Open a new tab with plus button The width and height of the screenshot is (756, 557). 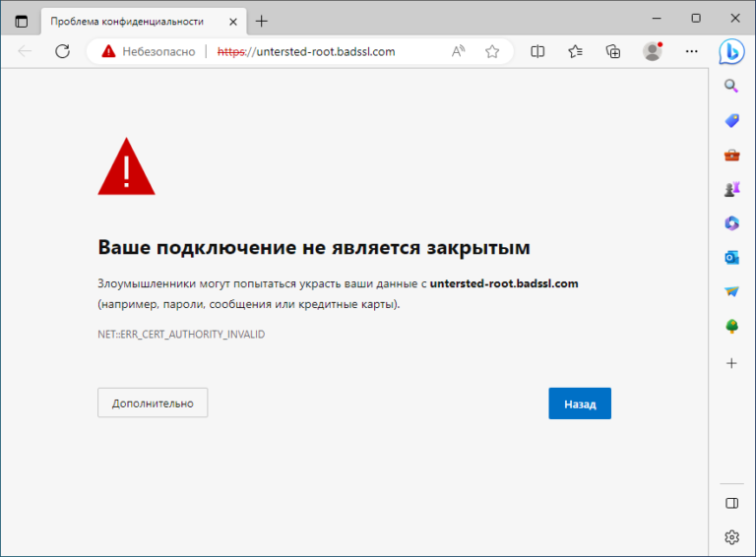tap(261, 22)
